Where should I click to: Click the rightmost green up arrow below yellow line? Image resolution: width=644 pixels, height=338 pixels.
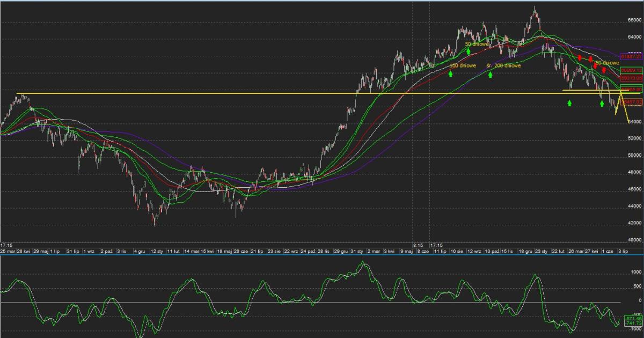pyautogui.click(x=602, y=103)
